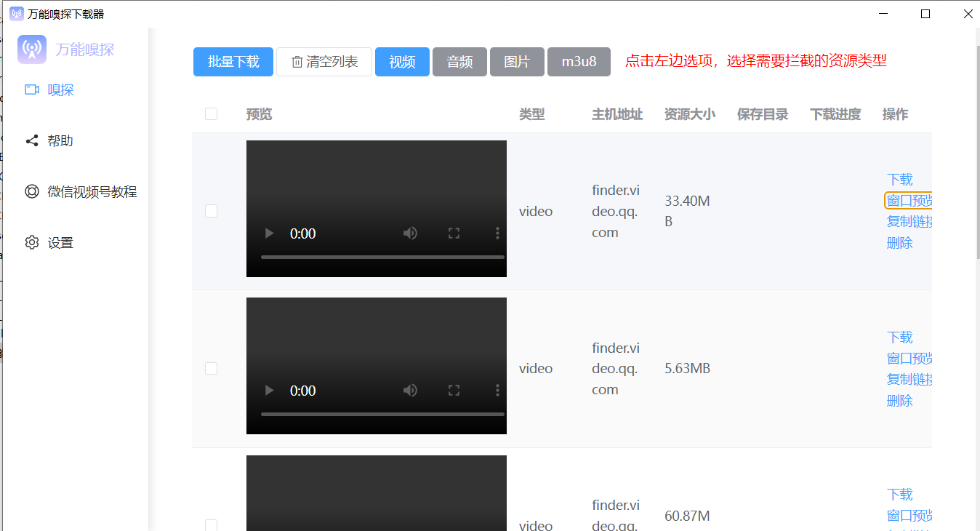
Task: Click the first video's seek progress bar
Action: click(x=382, y=257)
